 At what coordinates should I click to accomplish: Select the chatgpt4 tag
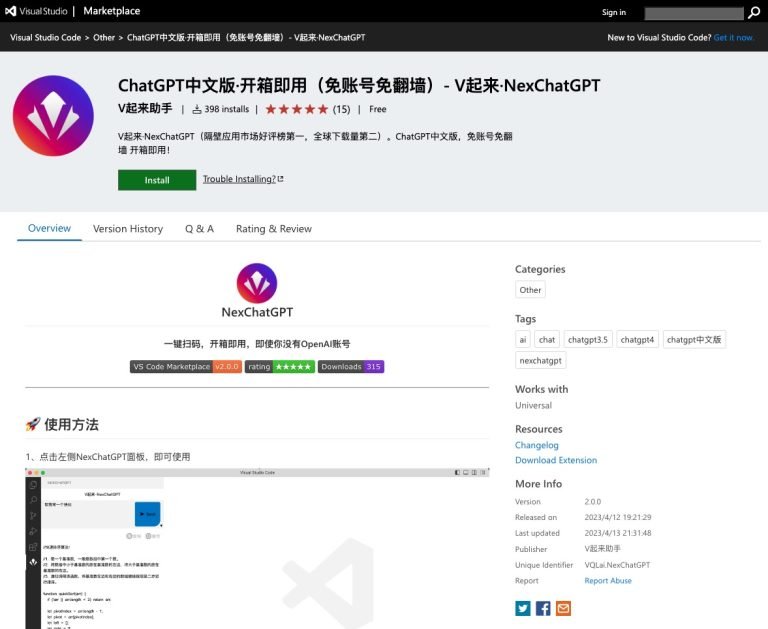coord(637,339)
